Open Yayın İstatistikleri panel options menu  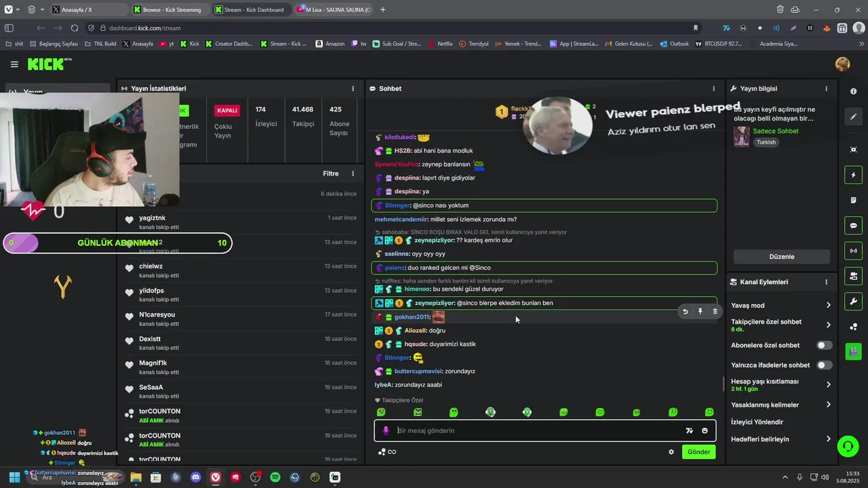pyautogui.click(x=353, y=89)
